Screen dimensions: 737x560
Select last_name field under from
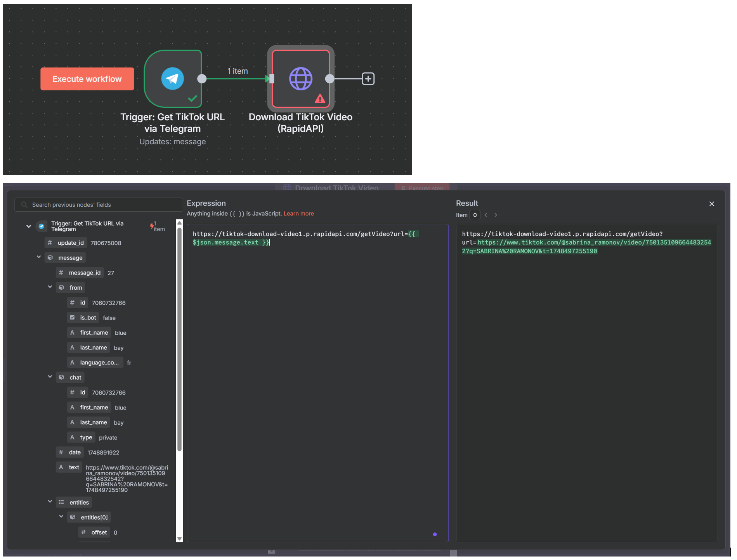88,347
